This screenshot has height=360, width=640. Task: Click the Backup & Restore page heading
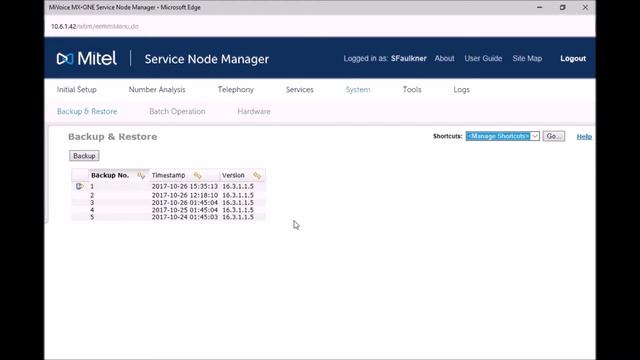(113, 137)
